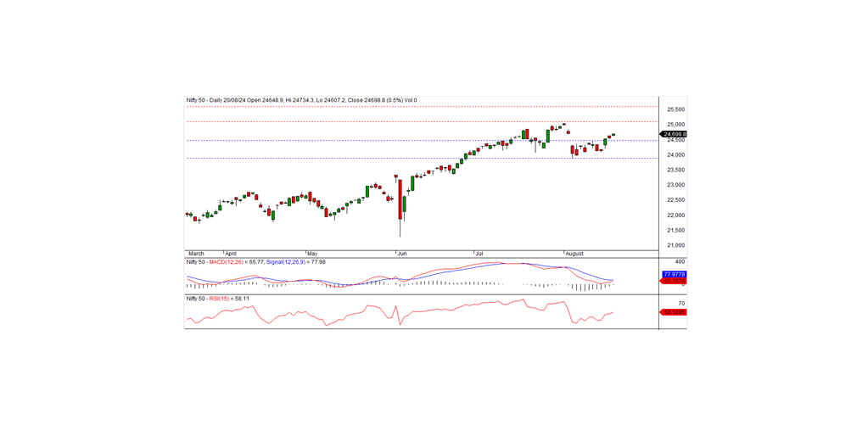The width and height of the screenshot is (868, 442).
Task: Select the 25,000 price axis label
Action: point(676,125)
